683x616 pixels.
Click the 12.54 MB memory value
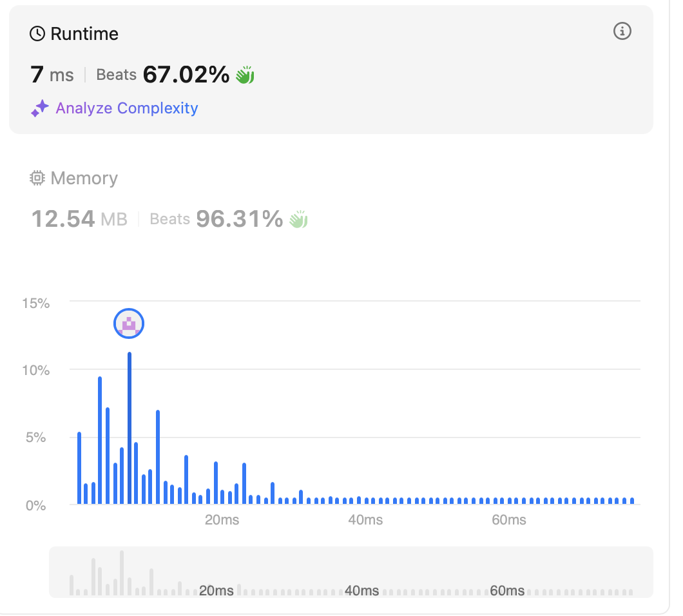(79, 220)
